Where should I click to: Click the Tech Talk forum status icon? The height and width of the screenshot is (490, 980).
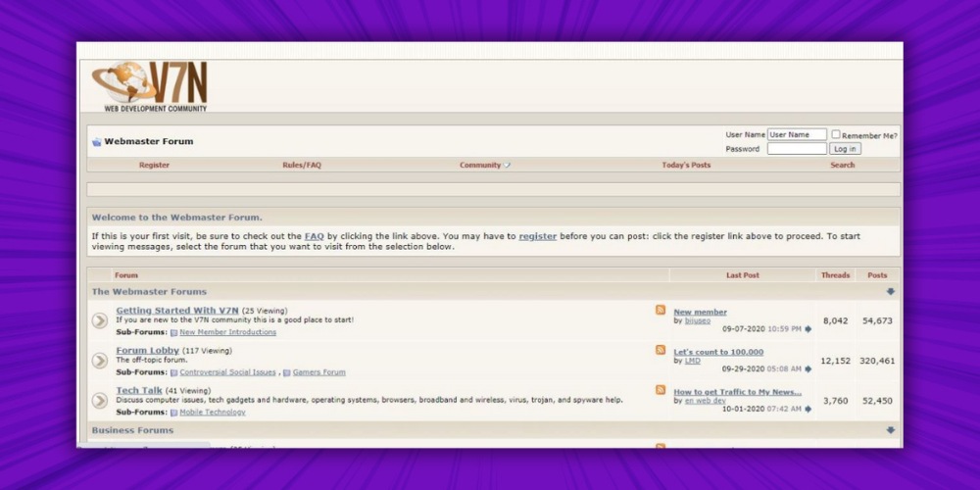pos(100,400)
